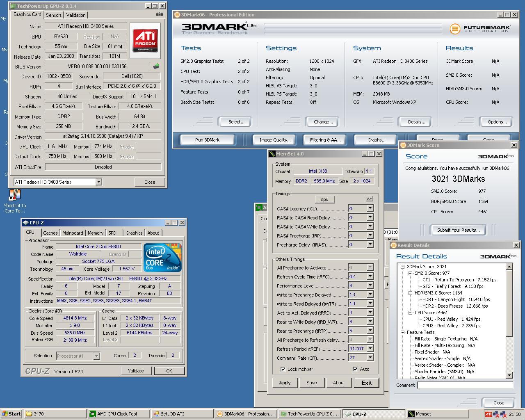Click the Run 3DMark button
Image resolution: width=525 pixels, height=420 pixels.
click(207, 140)
